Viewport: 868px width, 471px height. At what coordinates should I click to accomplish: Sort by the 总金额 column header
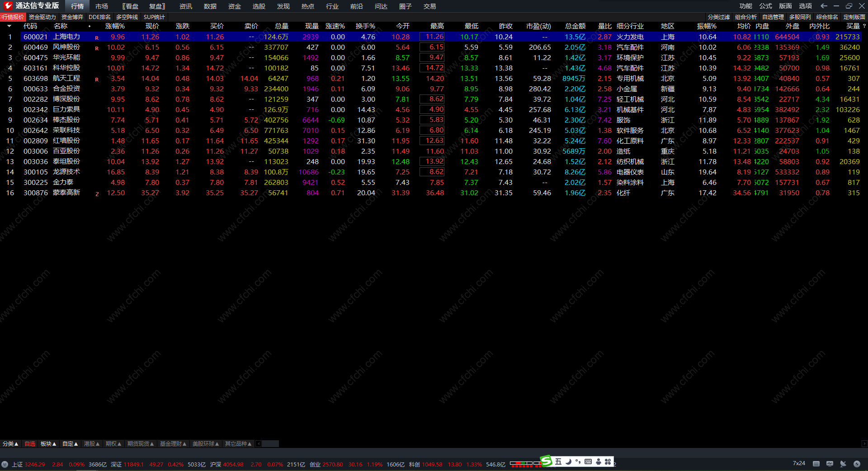coord(575,26)
